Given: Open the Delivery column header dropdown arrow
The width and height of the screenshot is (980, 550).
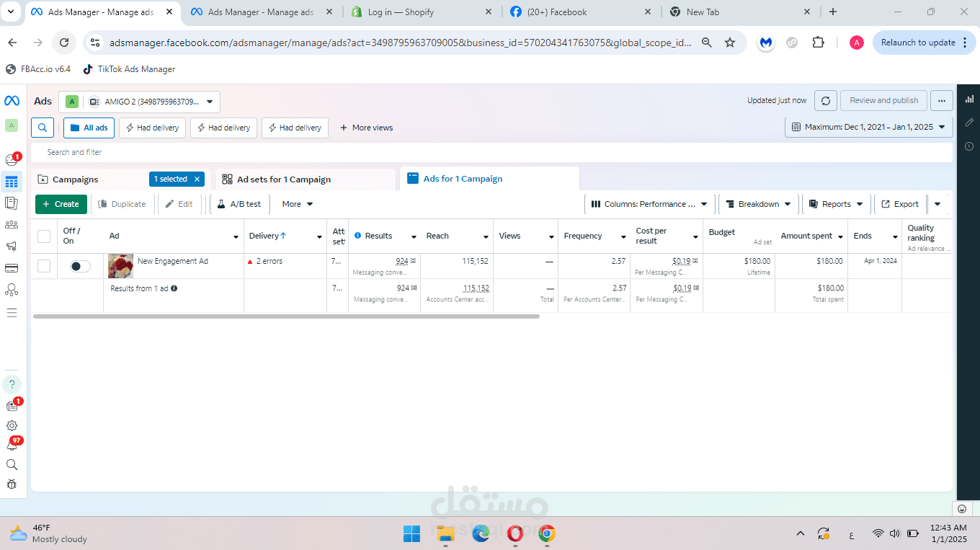Looking at the screenshot, I should [319, 237].
